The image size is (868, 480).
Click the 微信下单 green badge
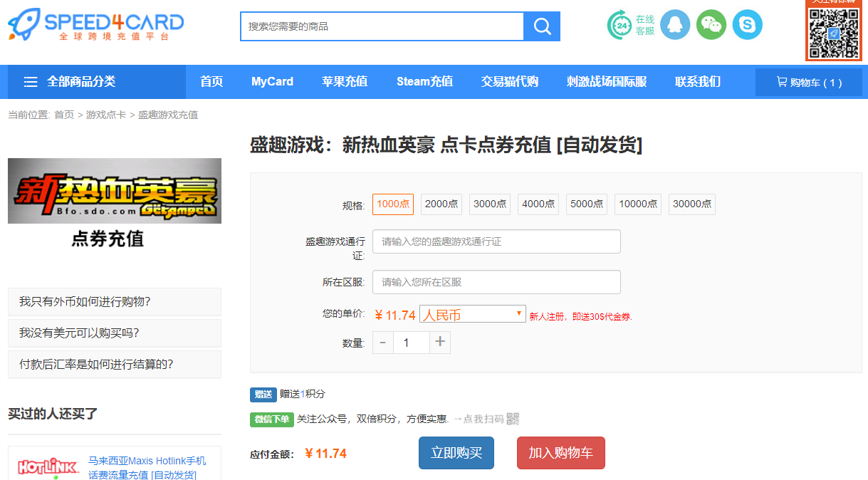[x=272, y=419]
